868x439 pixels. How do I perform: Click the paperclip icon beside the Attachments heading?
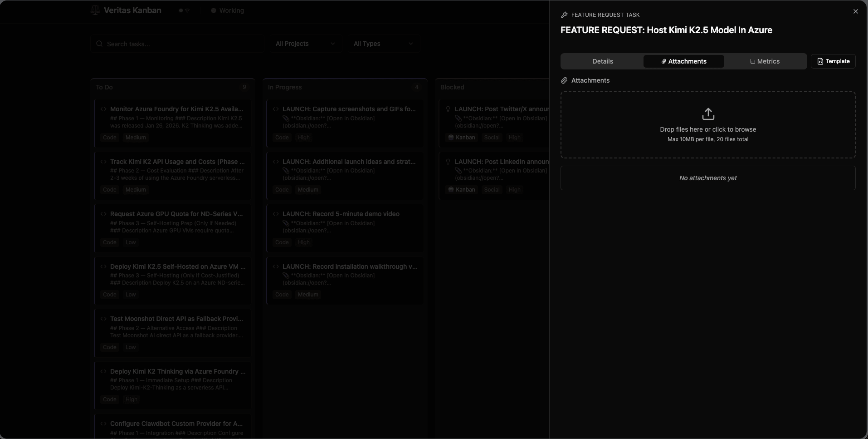[564, 80]
